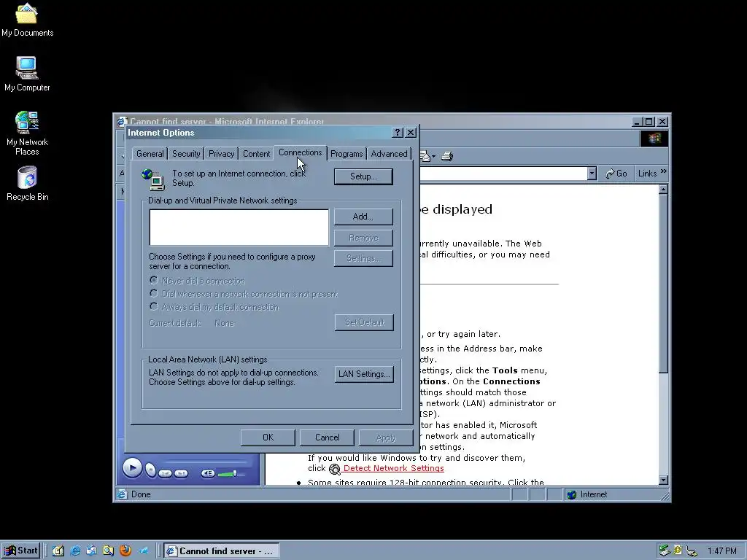Select Recycle Bin desktop icon
747x560 pixels.
27,183
